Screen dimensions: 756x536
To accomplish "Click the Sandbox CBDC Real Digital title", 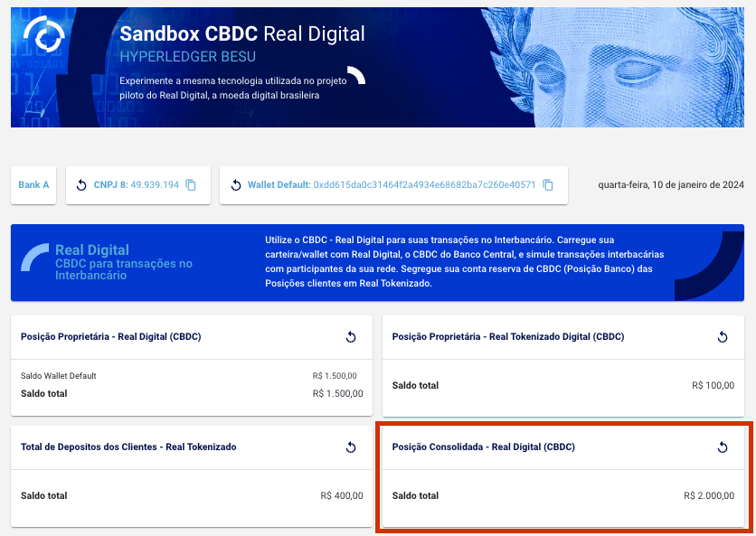I will [x=242, y=34].
